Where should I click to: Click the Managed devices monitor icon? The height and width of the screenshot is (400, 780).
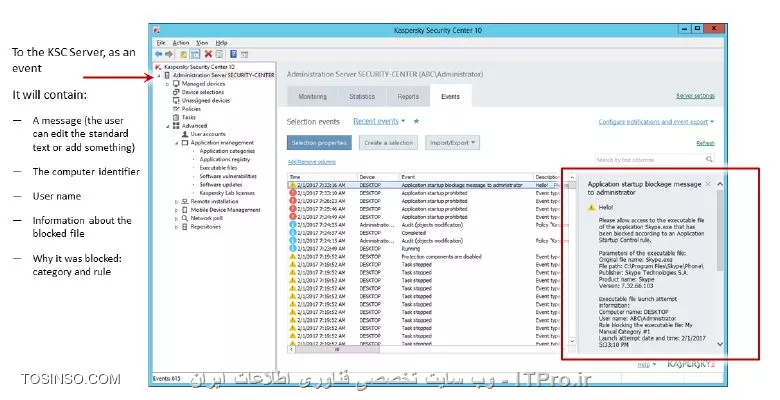click(176, 84)
